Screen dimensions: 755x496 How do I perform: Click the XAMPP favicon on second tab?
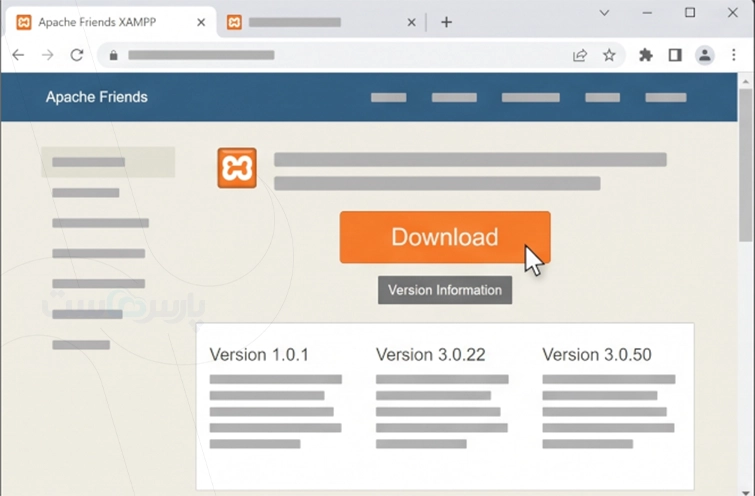click(x=234, y=22)
